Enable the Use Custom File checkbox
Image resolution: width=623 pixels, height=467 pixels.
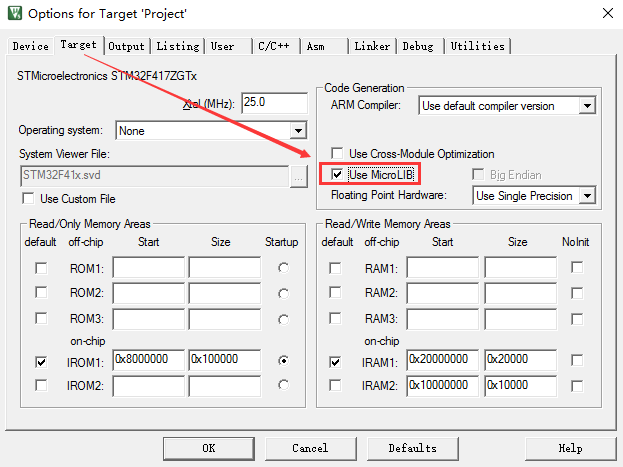(28, 198)
